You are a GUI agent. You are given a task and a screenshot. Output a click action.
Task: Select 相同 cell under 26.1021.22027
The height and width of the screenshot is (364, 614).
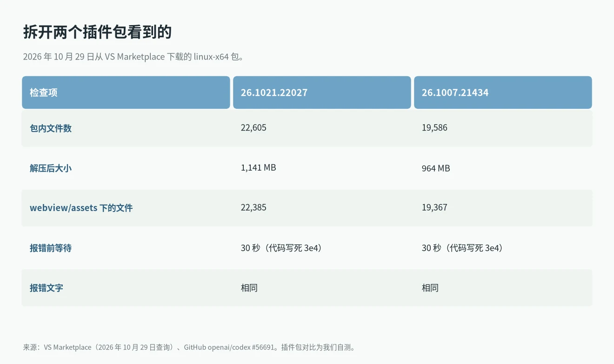[249, 288]
